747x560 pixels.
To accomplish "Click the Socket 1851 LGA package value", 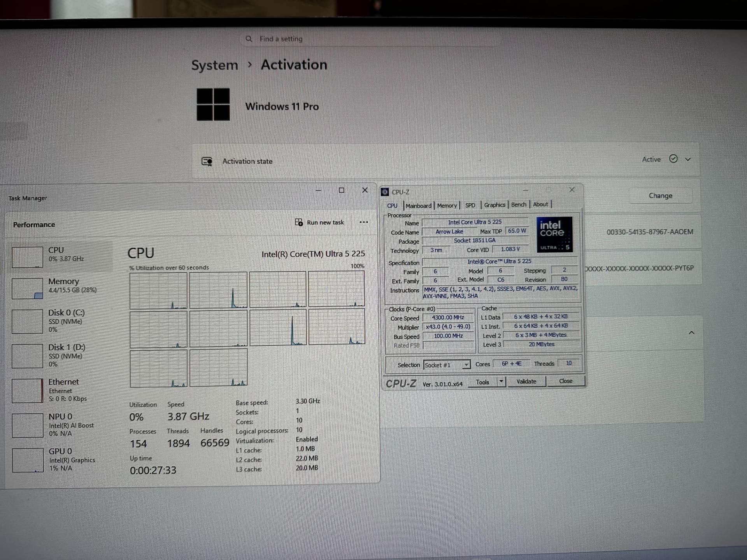I will coord(475,240).
